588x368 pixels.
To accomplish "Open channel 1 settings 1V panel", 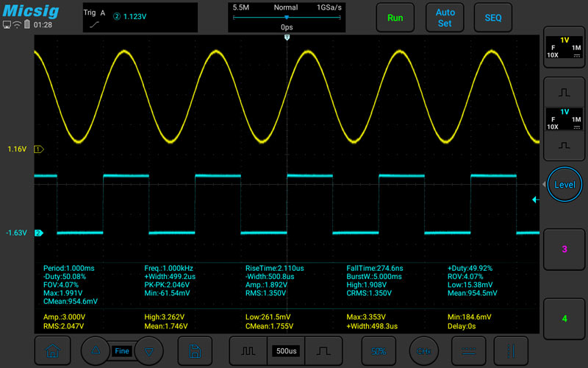I will 564,47.
